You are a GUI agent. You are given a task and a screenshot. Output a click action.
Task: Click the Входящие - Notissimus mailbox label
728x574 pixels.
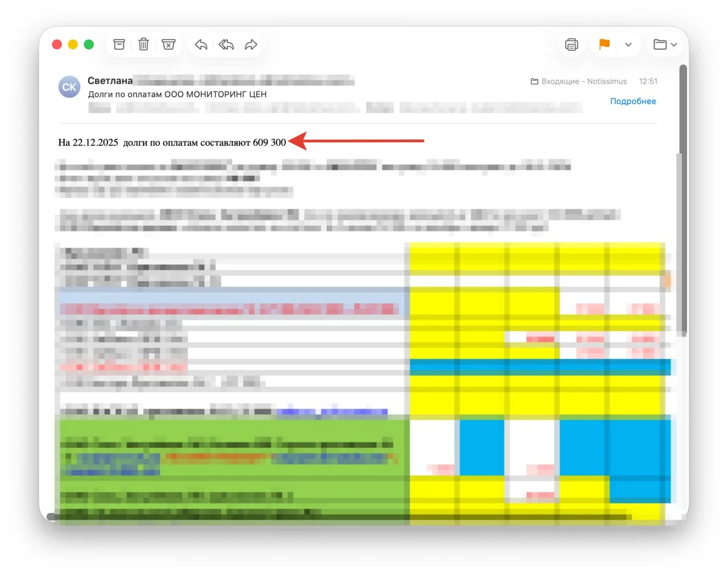(579, 81)
